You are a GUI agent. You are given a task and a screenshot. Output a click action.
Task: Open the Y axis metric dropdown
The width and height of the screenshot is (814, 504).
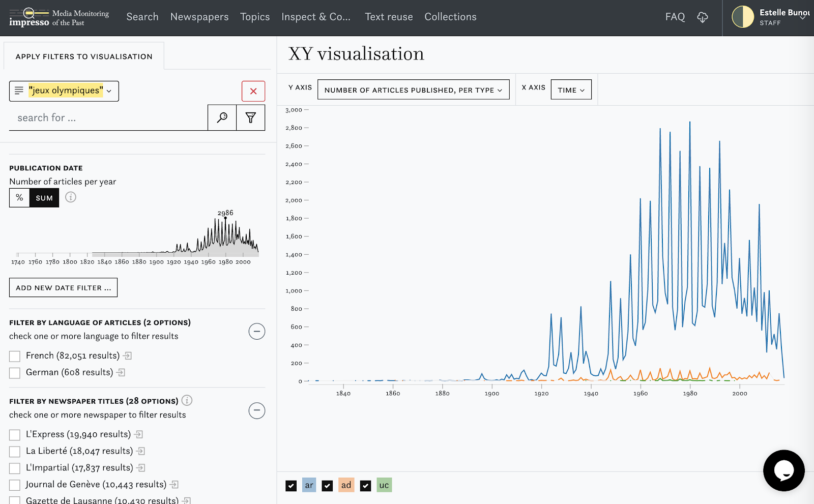click(x=413, y=90)
